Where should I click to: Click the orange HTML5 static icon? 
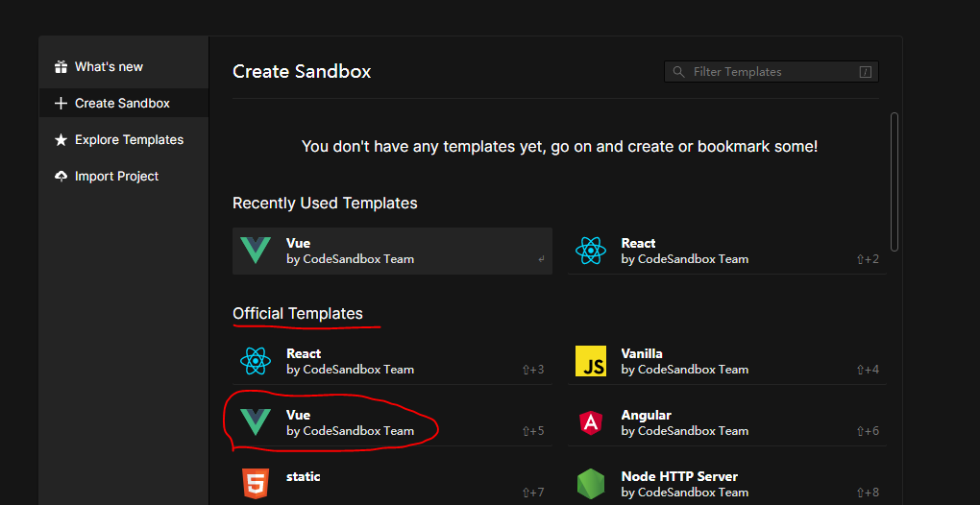click(256, 483)
